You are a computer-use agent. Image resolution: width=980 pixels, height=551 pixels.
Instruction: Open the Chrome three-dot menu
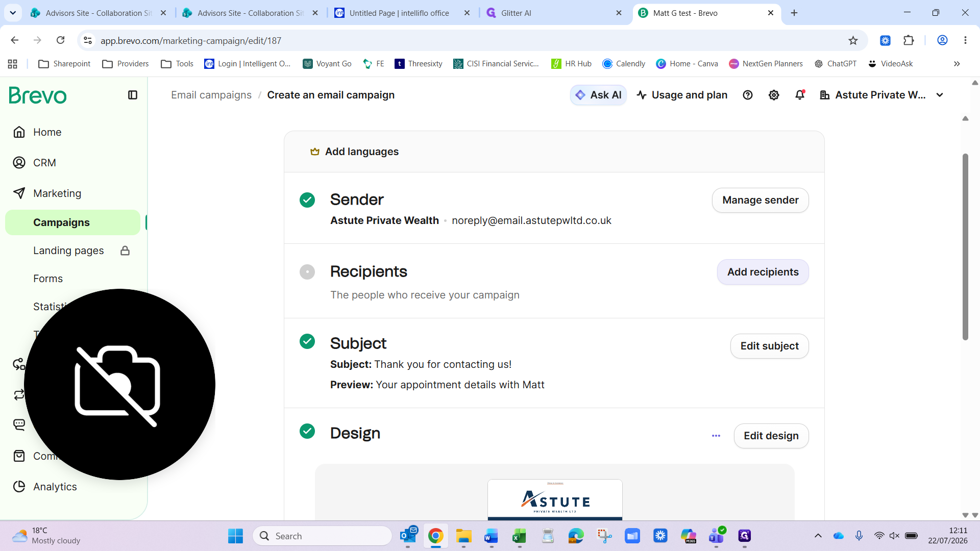(965, 40)
